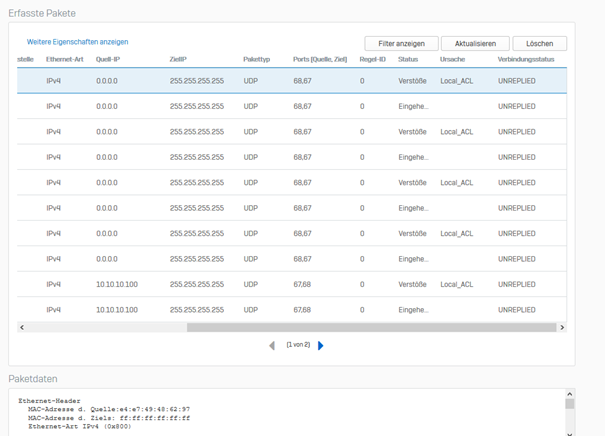605x436 pixels.
Task: Click Local_ACL in the third packet row
Action: coord(456,132)
